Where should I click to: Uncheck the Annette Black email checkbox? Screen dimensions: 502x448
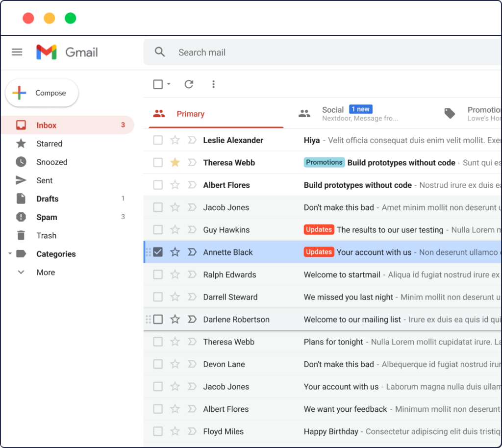[x=158, y=252]
